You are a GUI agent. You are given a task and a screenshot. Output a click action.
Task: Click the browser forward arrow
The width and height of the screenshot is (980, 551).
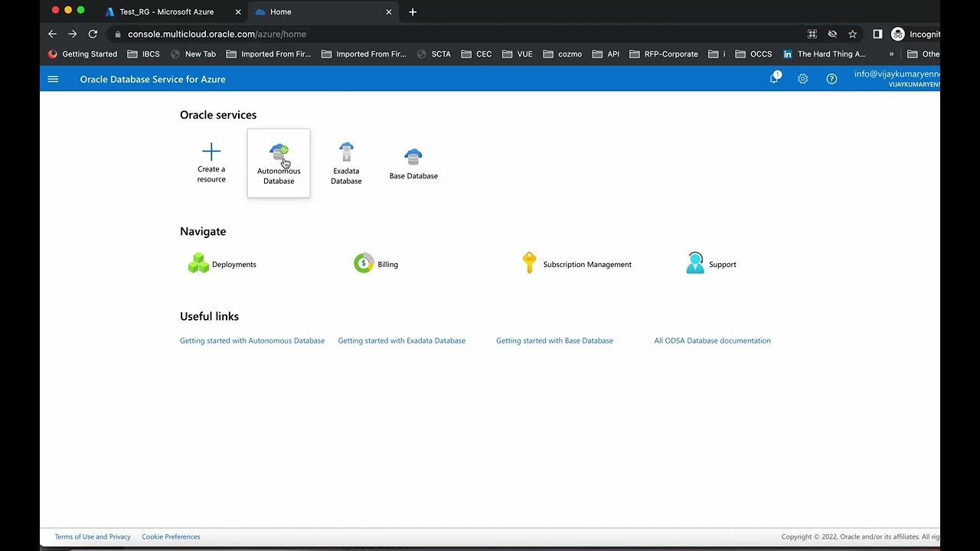point(72,34)
